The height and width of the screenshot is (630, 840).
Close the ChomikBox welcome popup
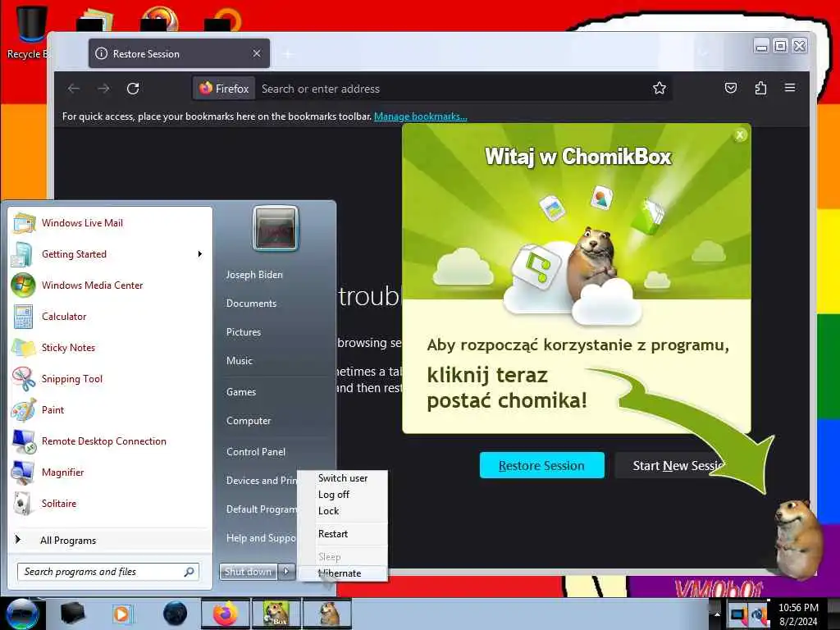(740, 135)
